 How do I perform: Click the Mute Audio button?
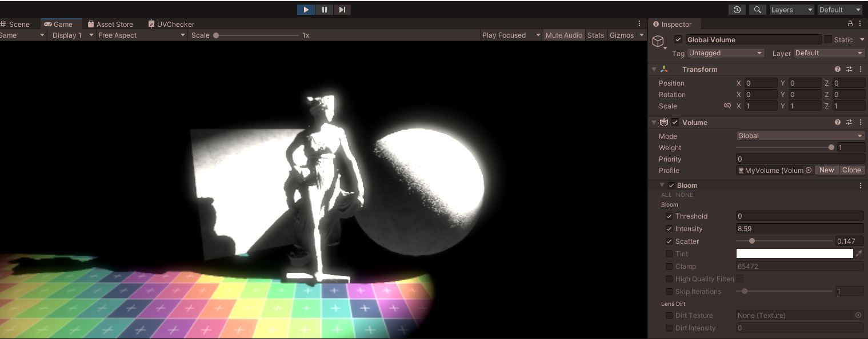point(563,35)
